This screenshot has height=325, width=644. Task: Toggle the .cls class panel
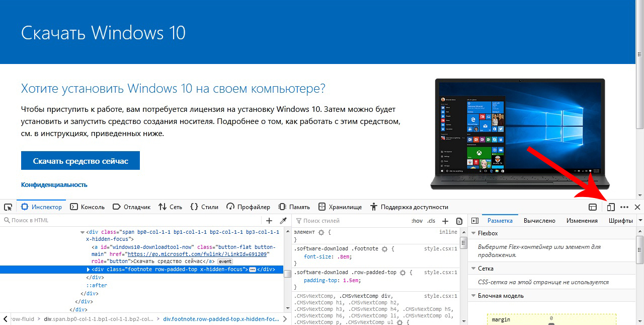click(431, 221)
